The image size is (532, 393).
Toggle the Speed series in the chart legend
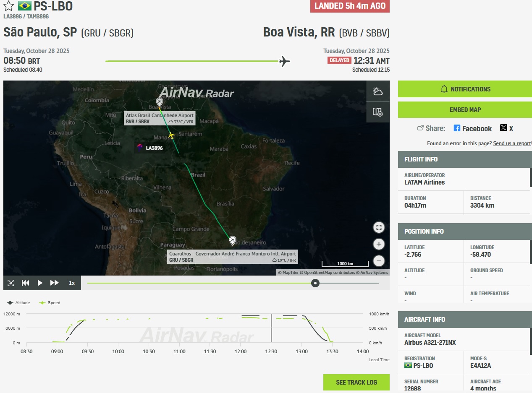tap(50, 302)
